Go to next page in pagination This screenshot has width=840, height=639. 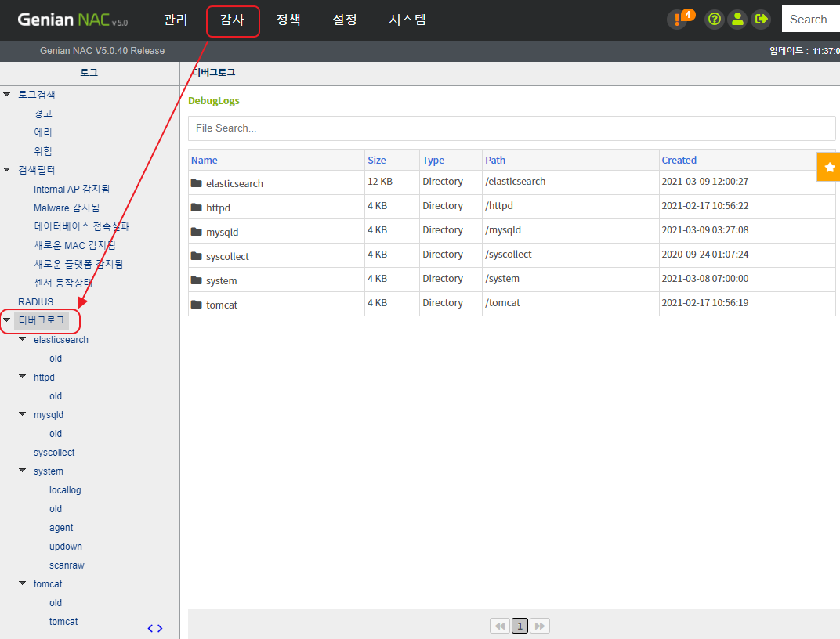tap(539, 626)
